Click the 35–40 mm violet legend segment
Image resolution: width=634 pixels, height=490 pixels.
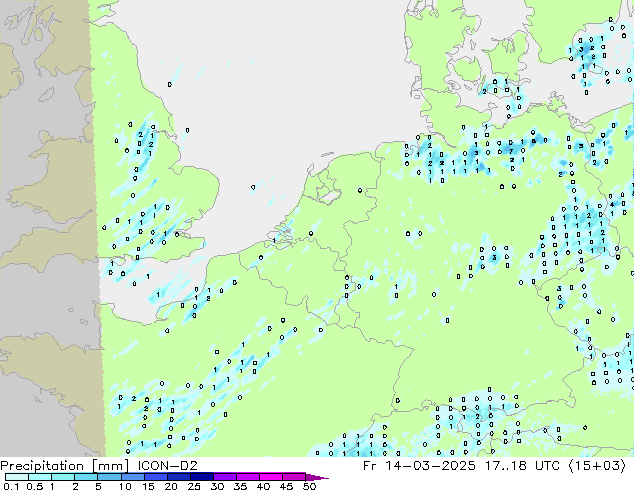pyautogui.click(x=248, y=477)
